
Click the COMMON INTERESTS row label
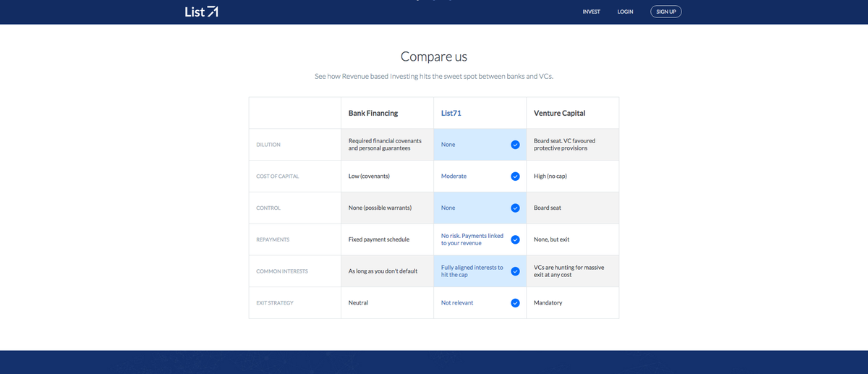coord(282,271)
